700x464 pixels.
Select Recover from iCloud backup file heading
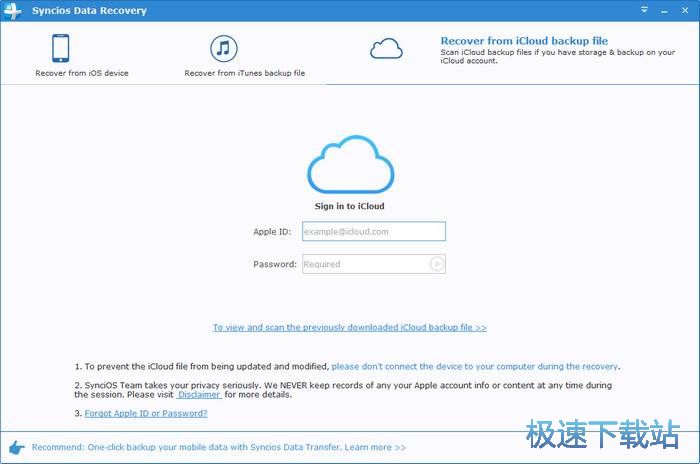coord(524,41)
